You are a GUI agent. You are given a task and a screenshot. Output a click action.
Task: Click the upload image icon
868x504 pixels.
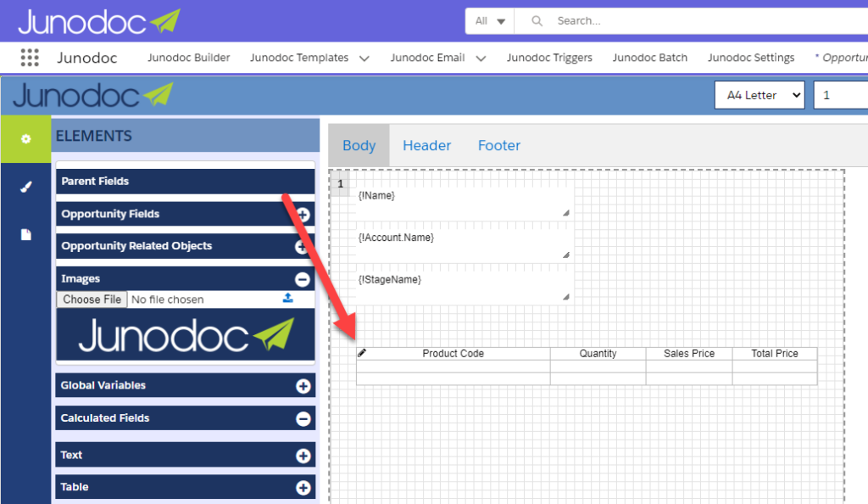point(288,299)
